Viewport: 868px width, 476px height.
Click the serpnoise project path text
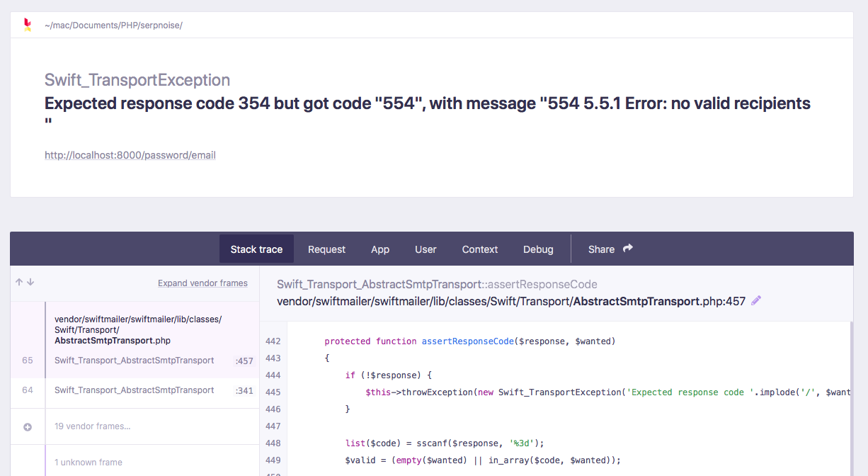click(x=113, y=25)
